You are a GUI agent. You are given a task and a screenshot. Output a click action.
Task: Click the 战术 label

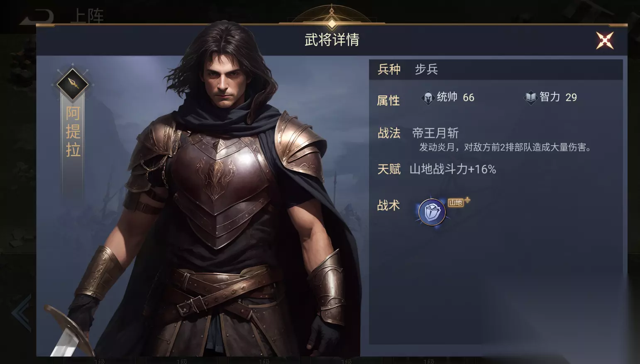[388, 205]
